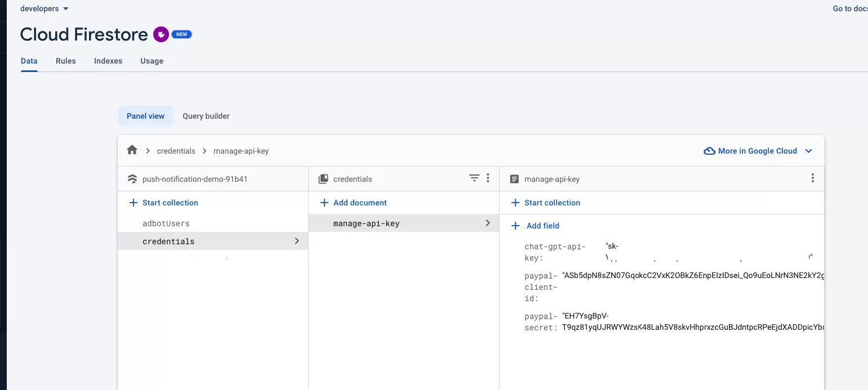Select the Query builder tab
The height and width of the screenshot is (390, 868).
coord(206,116)
